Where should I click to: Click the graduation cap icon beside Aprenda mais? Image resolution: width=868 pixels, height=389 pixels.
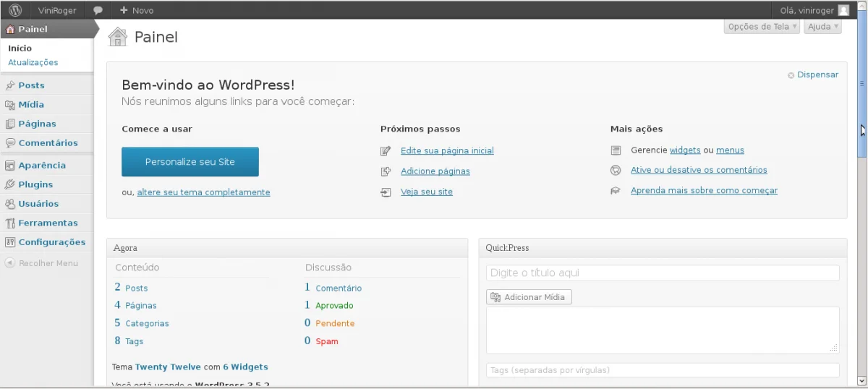[x=616, y=191]
